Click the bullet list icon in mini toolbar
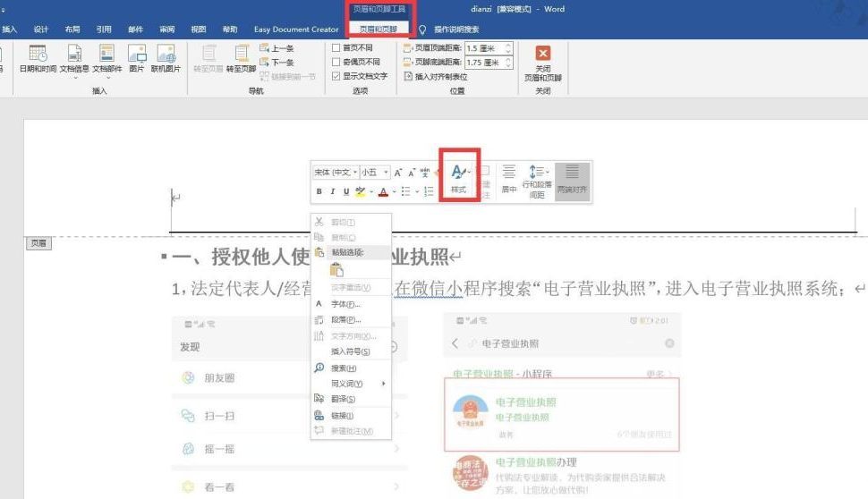868x499 pixels. 405,191
